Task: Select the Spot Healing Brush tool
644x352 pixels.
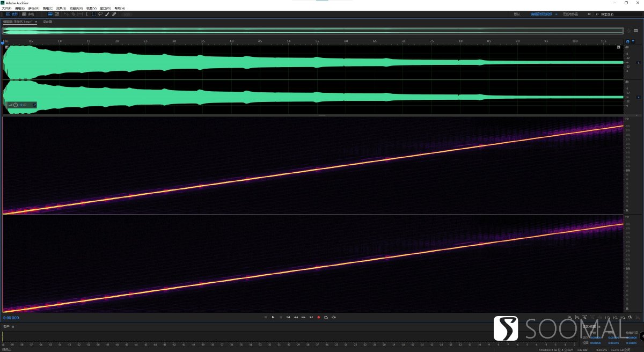Action: [114, 14]
